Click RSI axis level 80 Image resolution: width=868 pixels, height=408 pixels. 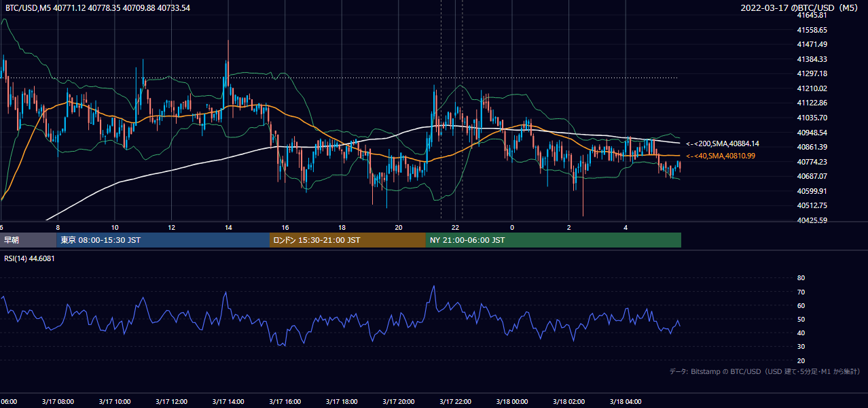tap(801, 278)
